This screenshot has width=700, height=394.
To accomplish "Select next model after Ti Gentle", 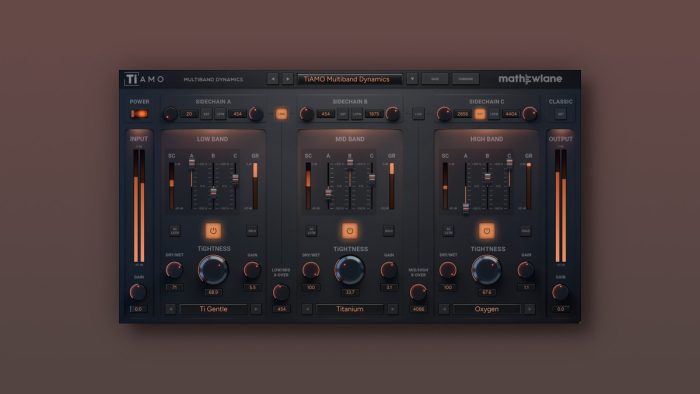I will coord(256,309).
